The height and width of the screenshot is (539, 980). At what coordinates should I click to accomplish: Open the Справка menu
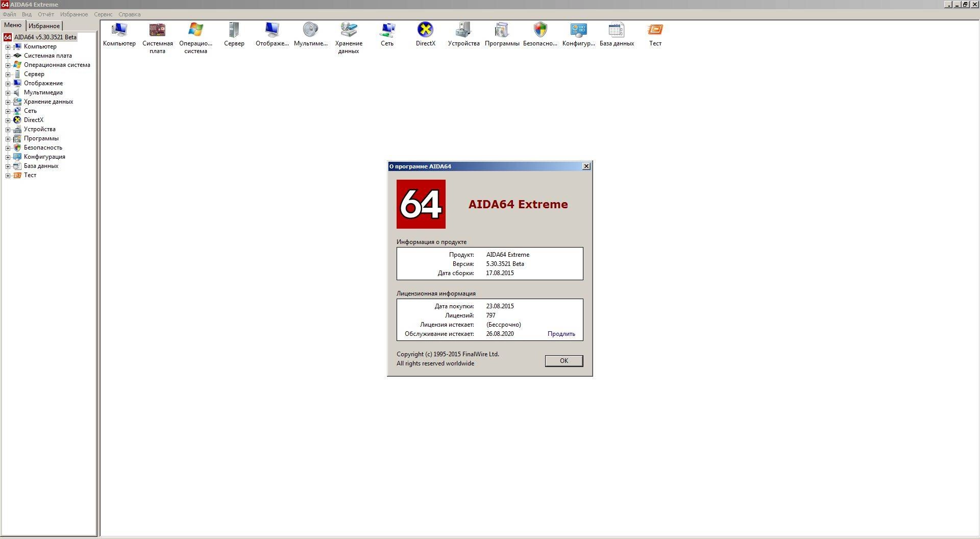[129, 14]
